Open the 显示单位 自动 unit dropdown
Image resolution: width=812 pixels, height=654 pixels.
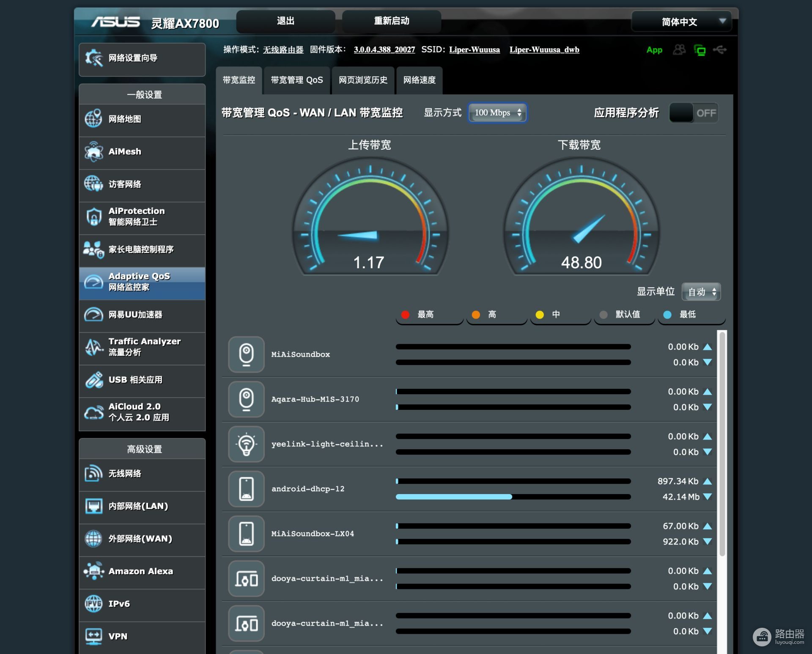point(701,292)
